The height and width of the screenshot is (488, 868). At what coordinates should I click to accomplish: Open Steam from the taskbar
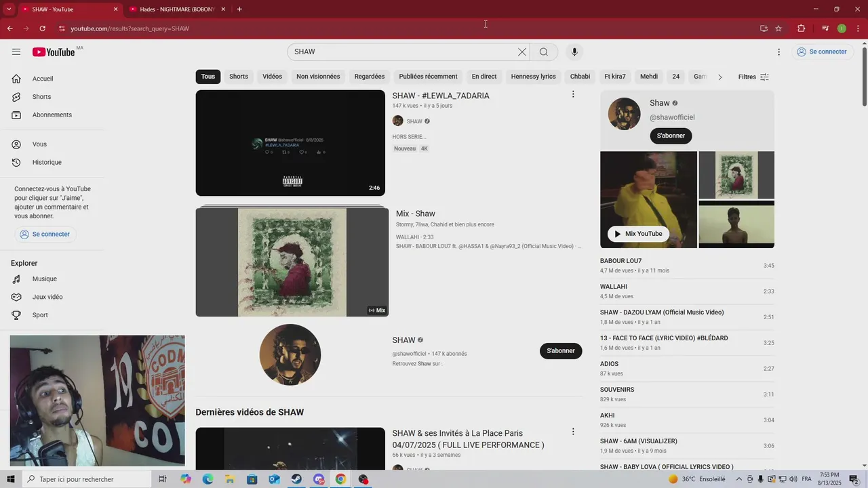pos(297,479)
